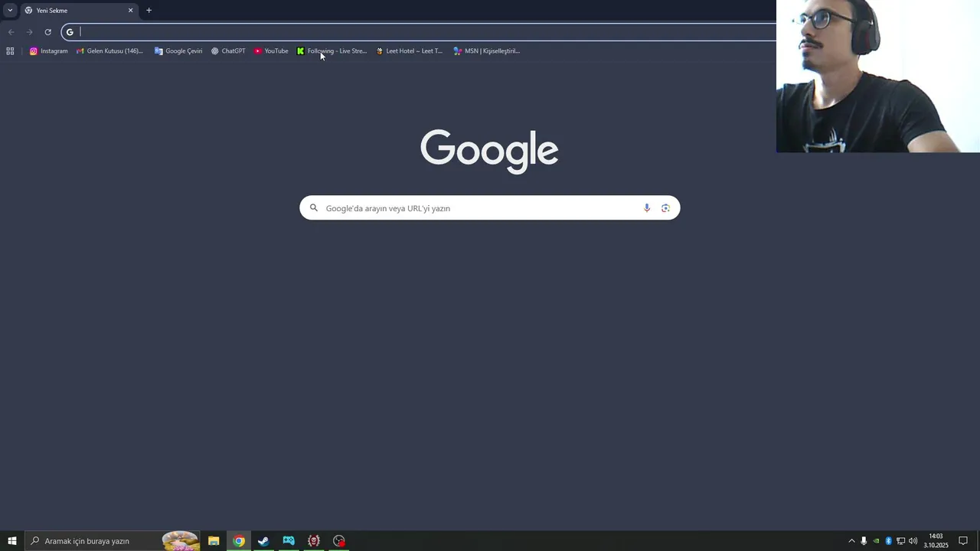The height and width of the screenshot is (551, 980).
Task: Click the forward navigation arrow
Action: click(x=29, y=32)
